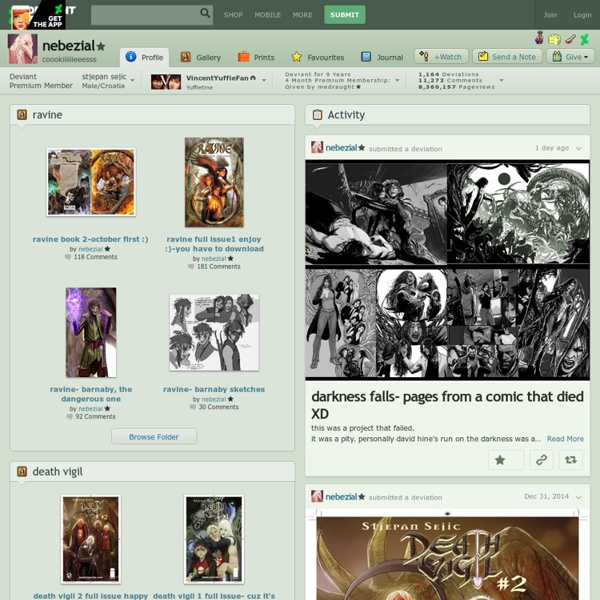Click the +Watch button

[441, 57]
